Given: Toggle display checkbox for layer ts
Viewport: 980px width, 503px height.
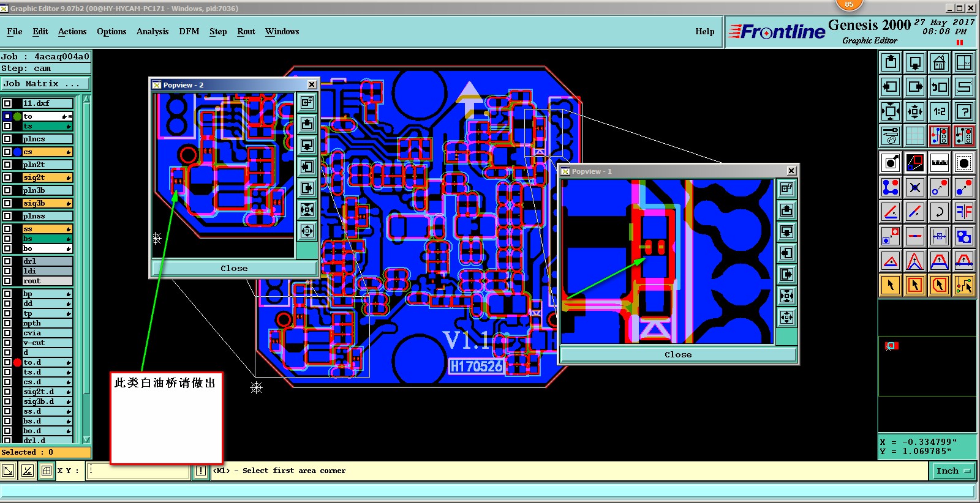Looking at the screenshot, I should [7, 126].
